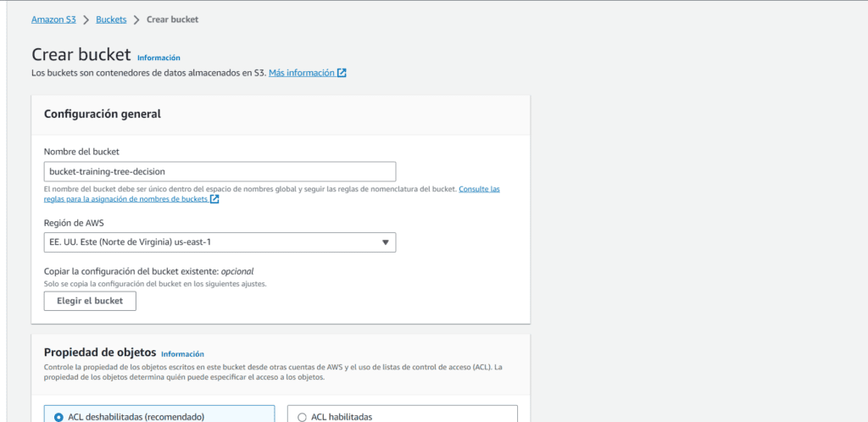Click the Crear bucket breadcrumb item
Screen dimensions: 868x422
(x=173, y=19)
